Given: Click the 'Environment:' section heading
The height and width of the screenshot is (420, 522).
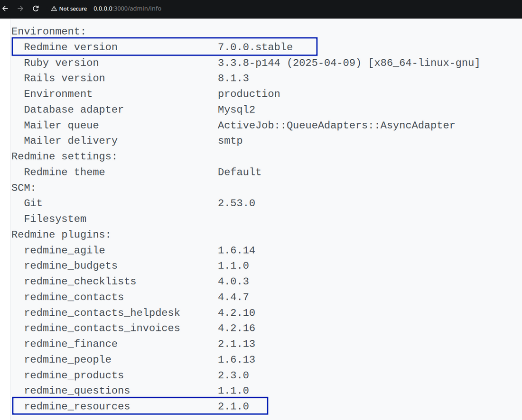Looking at the screenshot, I should tap(48, 31).
